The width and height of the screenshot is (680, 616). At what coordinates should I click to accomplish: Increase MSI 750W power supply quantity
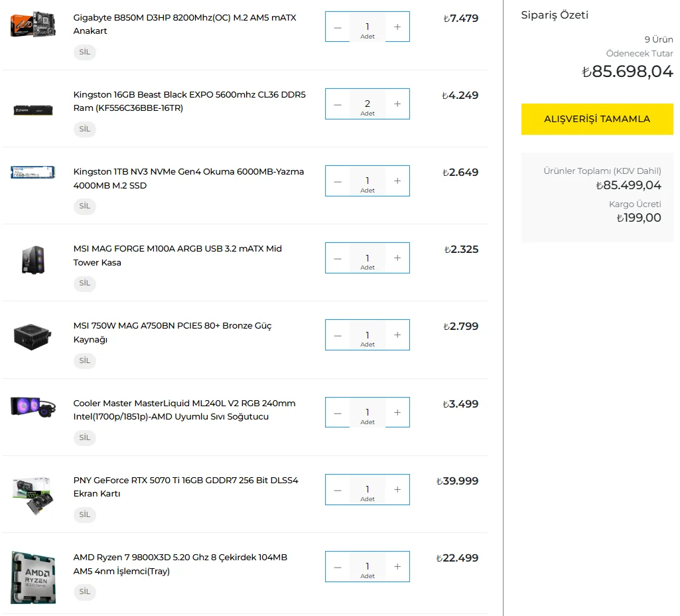pos(397,335)
